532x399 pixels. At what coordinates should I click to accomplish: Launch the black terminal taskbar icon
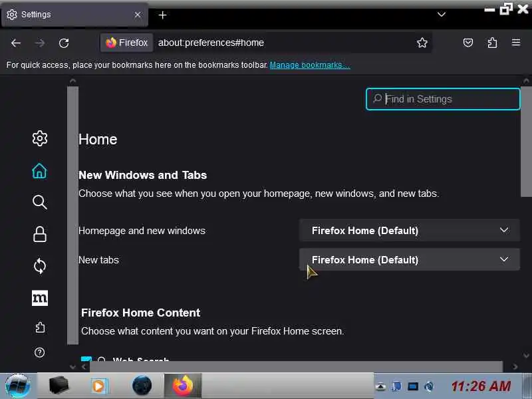(x=59, y=386)
